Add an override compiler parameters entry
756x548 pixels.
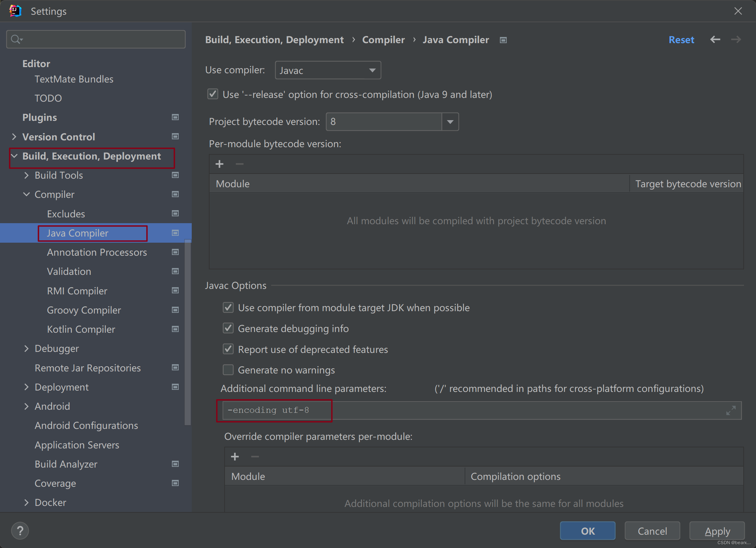pyautogui.click(x=235, y=457)
